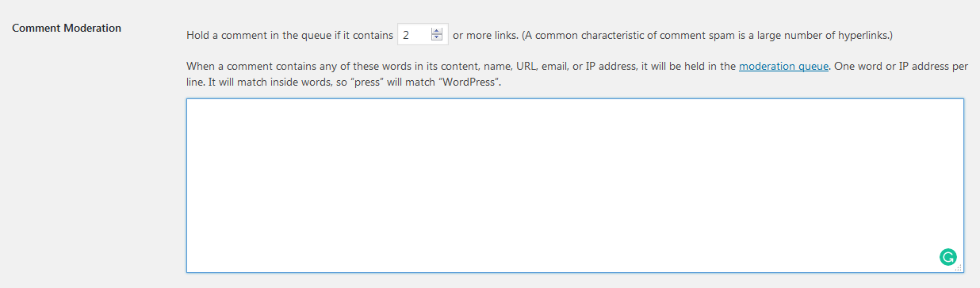Click the hyperlinks spam note in parentheses
This screenshot has height=288, width=980.
point(707,35)
